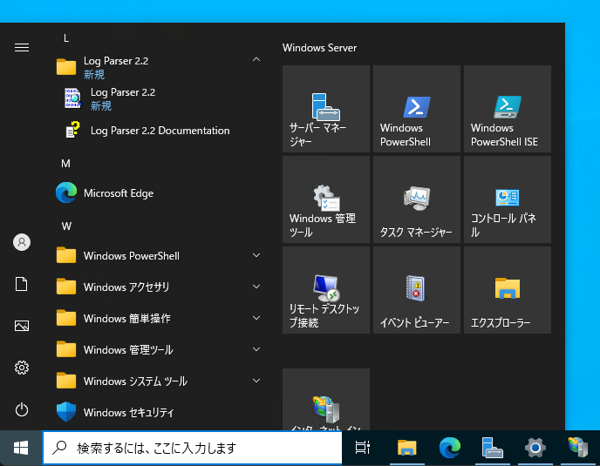600x466 pixels.
Task: Launch Log Parser 2.2 application
Action: pyautogui.click(x=161, y=99)
